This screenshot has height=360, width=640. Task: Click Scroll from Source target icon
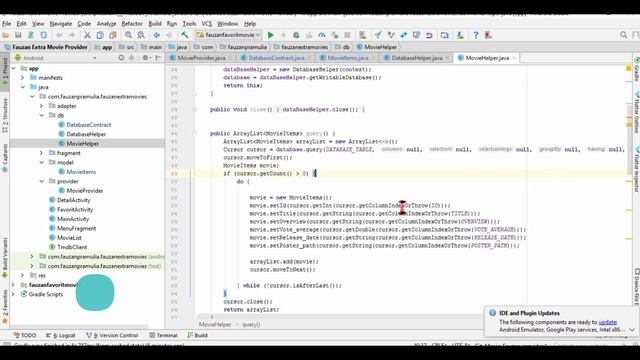coord(121,58)
